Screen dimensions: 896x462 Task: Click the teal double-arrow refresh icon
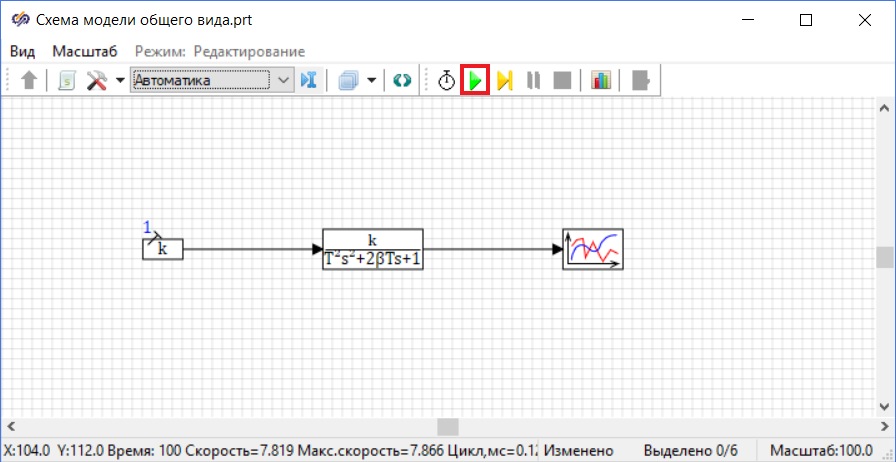pyautogui.click(x=402, y=81)
